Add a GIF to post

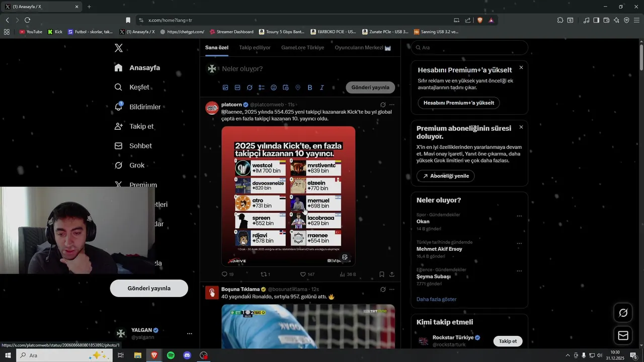237,87
